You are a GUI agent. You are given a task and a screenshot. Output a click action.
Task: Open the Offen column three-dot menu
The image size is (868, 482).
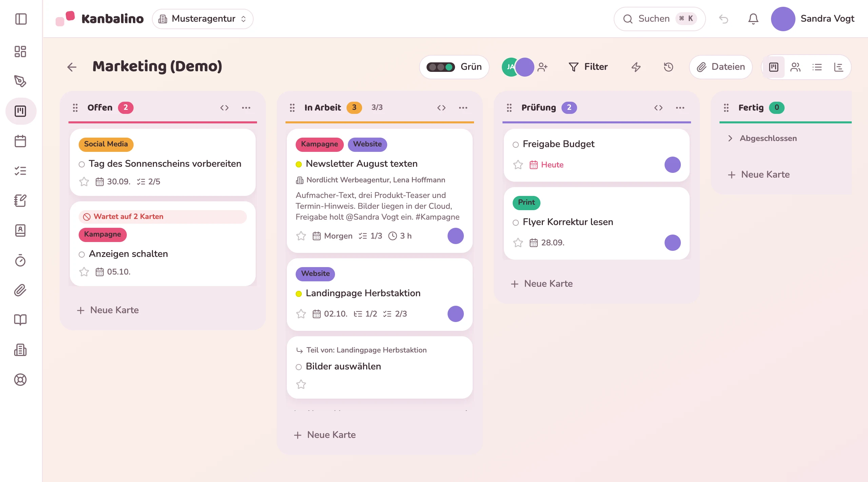click(x=246, y=108)
